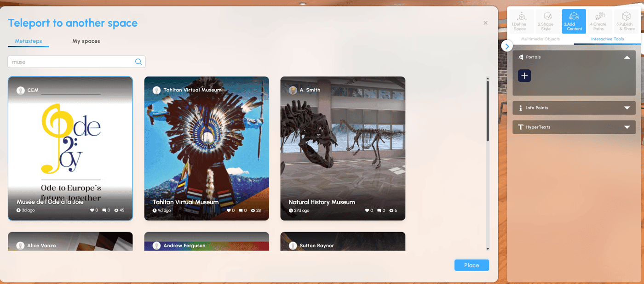Click views eye icon on Musée de l'Ode card

pyautogui.click(x=117, y=210)
